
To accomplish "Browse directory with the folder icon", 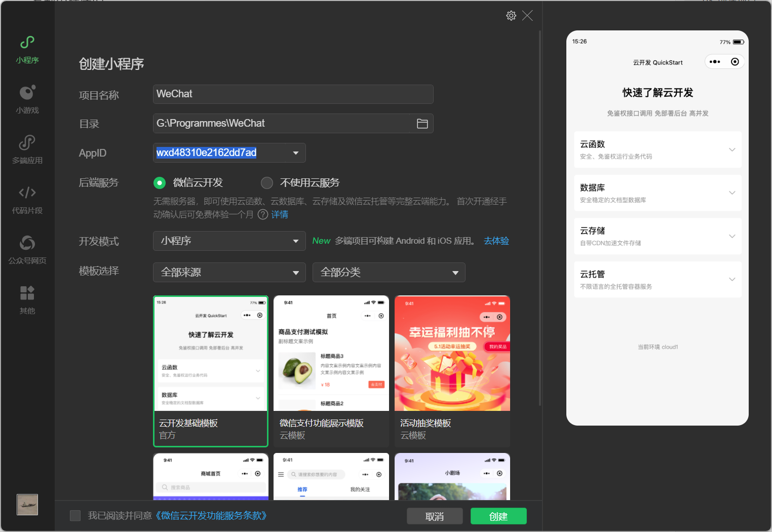I will pyautogui.click(x=422, y=124).
